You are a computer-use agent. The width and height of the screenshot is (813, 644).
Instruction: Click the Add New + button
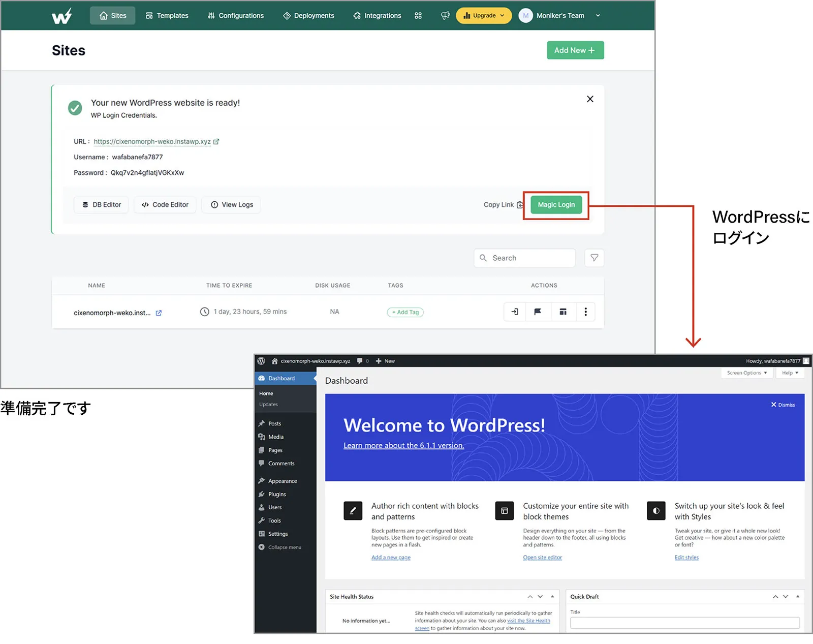(575, 50)
